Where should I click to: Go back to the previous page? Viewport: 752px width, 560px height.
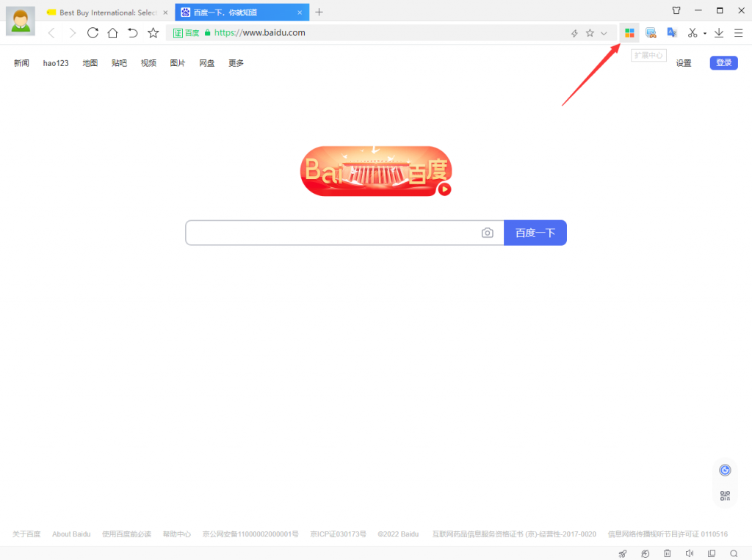pos(52,33)
